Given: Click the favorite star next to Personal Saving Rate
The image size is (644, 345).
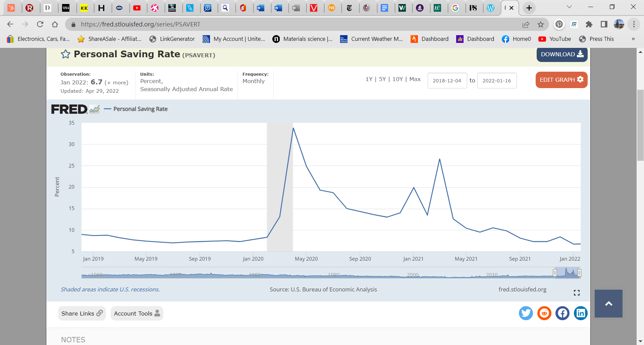Looking at the screenshot, I should 65,54.
